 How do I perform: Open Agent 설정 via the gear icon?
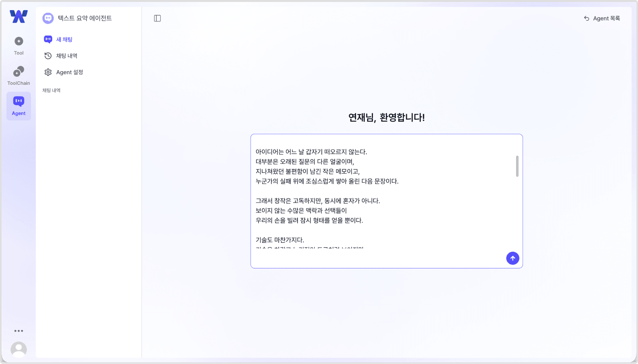click(x=48, y=72)
